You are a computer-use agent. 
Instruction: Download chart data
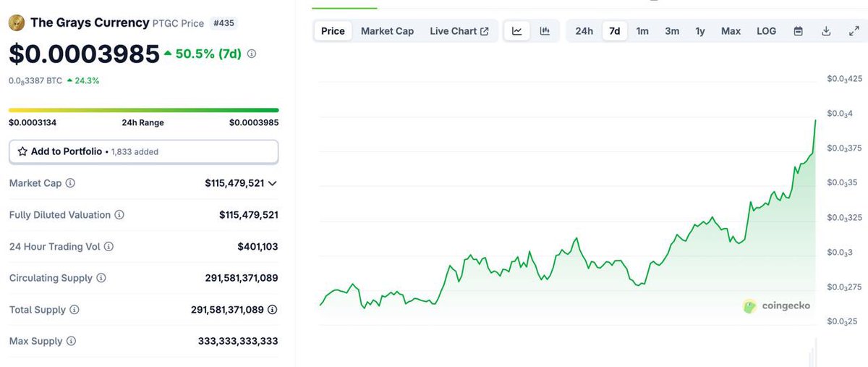[x=826, y=31]
